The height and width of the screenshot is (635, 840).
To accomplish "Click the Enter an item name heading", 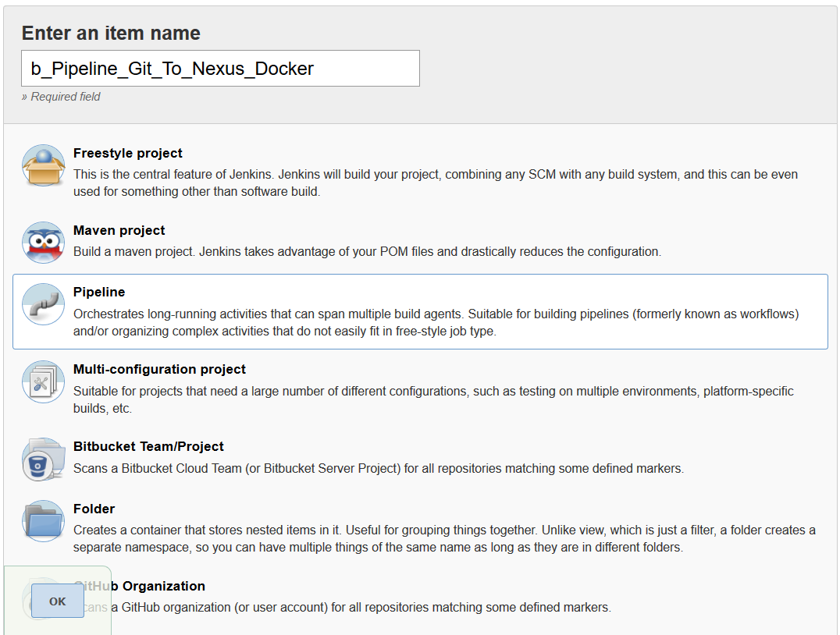I will pyautogui.click(x=111, y=33).
